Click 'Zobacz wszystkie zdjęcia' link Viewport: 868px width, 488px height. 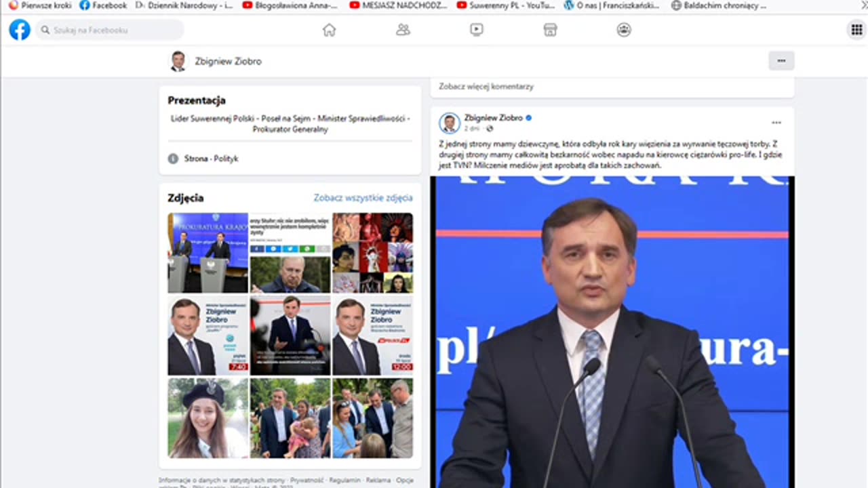[x=363, y=198]
